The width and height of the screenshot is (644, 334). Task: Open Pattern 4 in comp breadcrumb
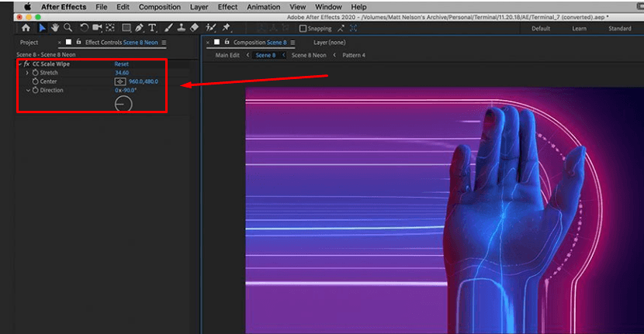click(x=354, y=55)
